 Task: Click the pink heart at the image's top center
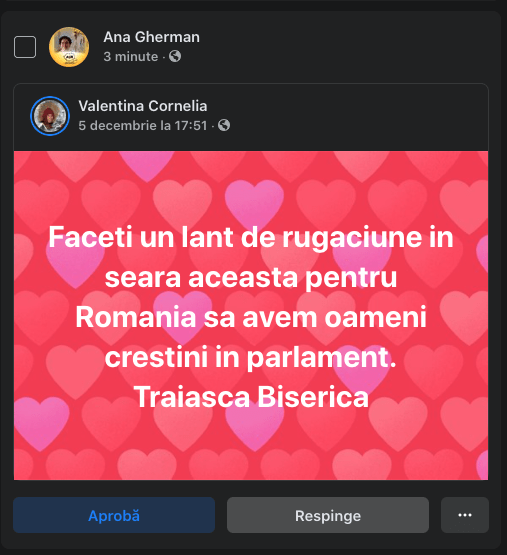tap(254, 202)
